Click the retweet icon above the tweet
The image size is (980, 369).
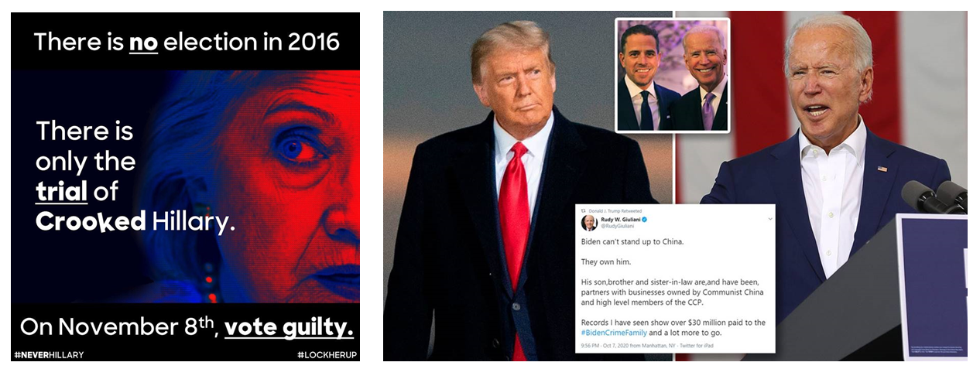(584, 210)
